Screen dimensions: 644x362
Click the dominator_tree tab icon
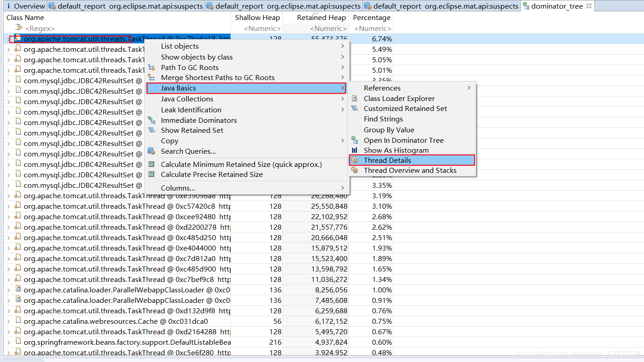(x=526, y=6)
